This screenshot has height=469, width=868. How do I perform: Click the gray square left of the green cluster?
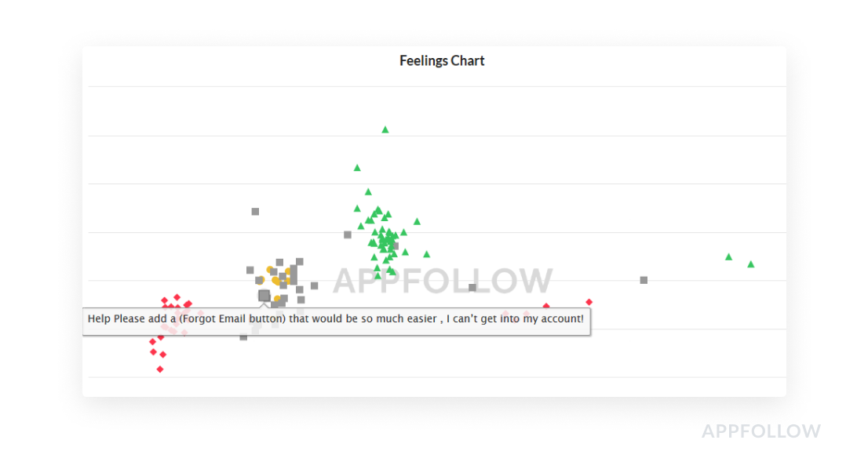click(x=348, y=234)
